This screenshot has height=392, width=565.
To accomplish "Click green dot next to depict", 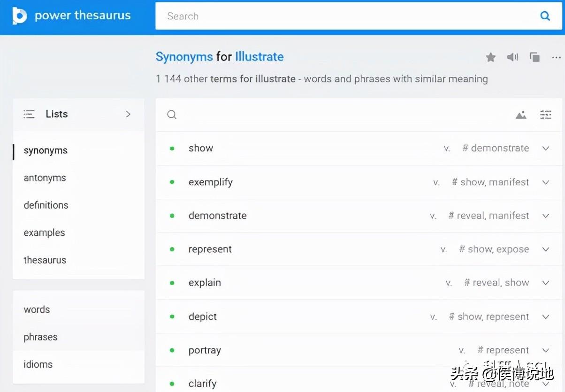I will [x=172, y=317].
